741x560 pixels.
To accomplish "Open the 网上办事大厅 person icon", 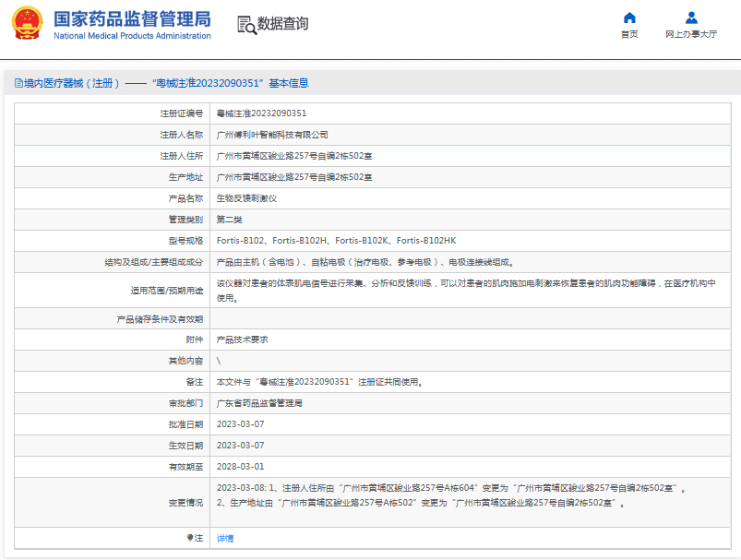I will coord(690,17).
